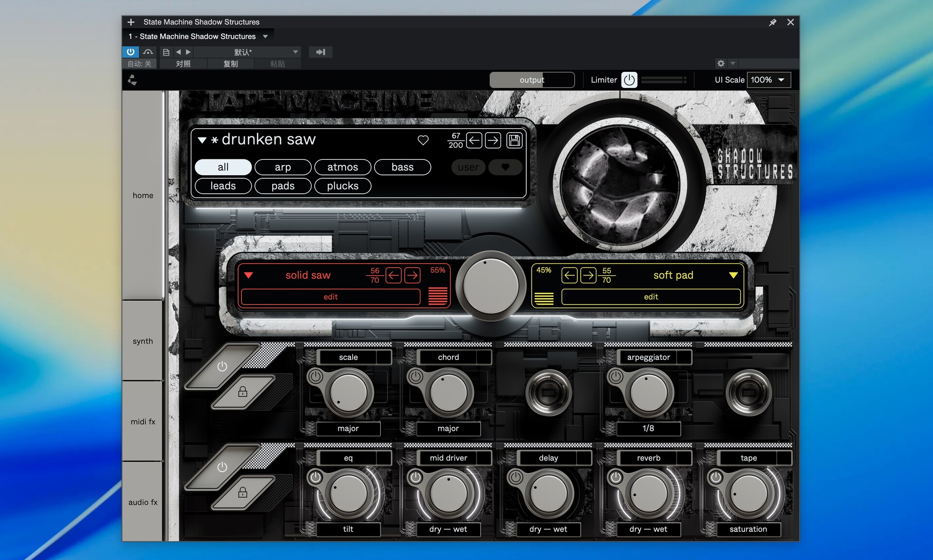
Task: Lock the audio fx section with padlock icon
Action: point(242,492)
